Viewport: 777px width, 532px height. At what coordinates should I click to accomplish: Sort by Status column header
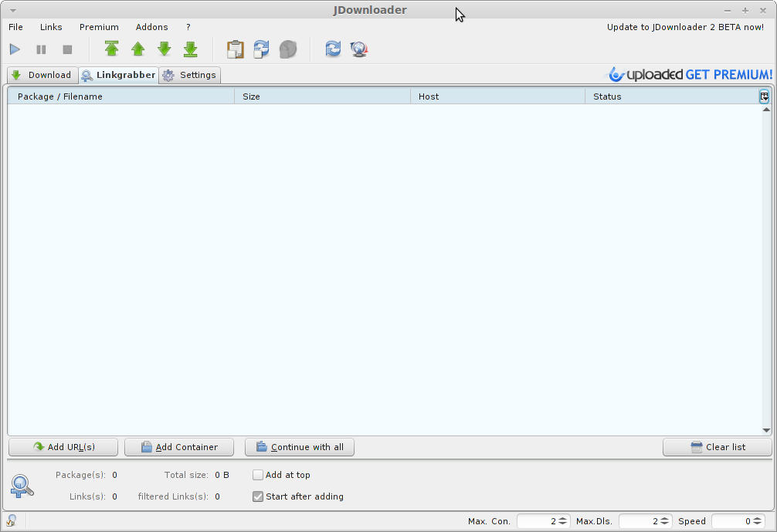point(672,96)
